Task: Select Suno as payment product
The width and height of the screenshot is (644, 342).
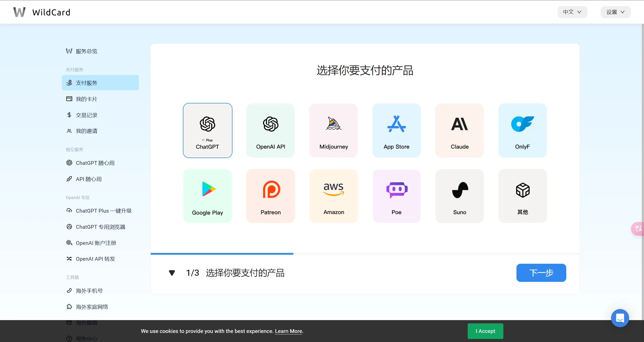Action: (460, 196)
